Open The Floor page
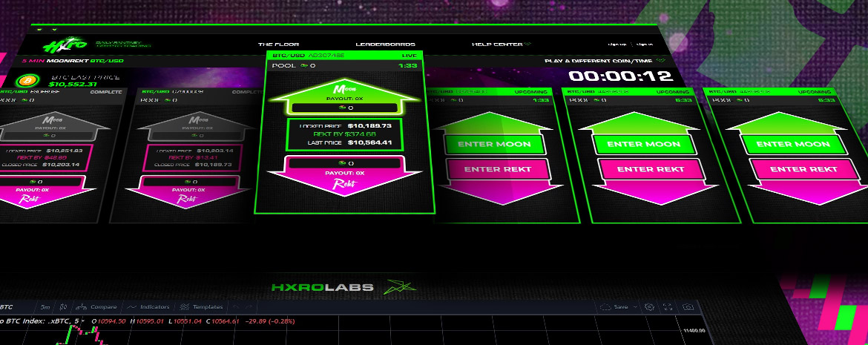The width and height of the screenshot is (868, 345). [278, 45]
